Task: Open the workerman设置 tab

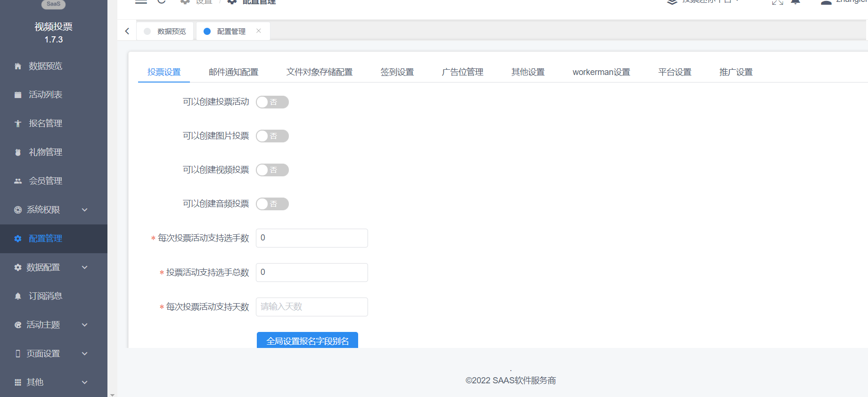Action: (x=601, y=72)
